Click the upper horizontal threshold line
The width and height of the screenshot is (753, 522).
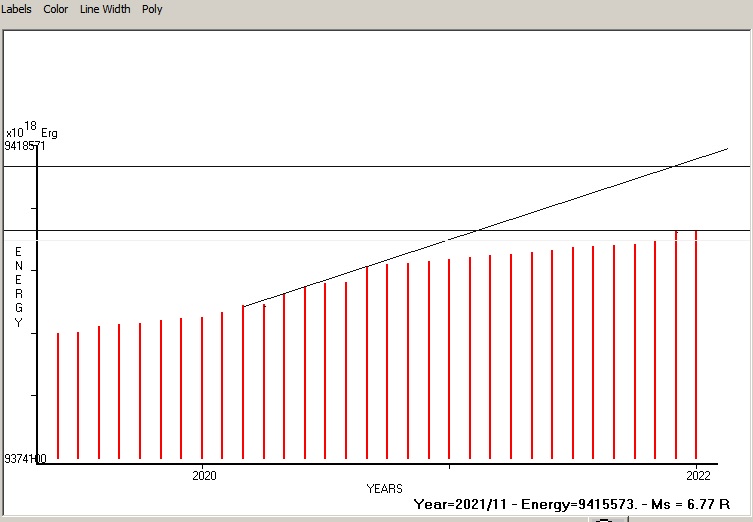[300, 166]
